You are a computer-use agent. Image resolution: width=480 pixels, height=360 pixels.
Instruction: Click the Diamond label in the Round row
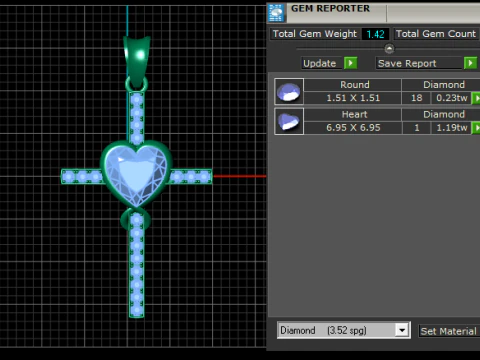point(444,85)
